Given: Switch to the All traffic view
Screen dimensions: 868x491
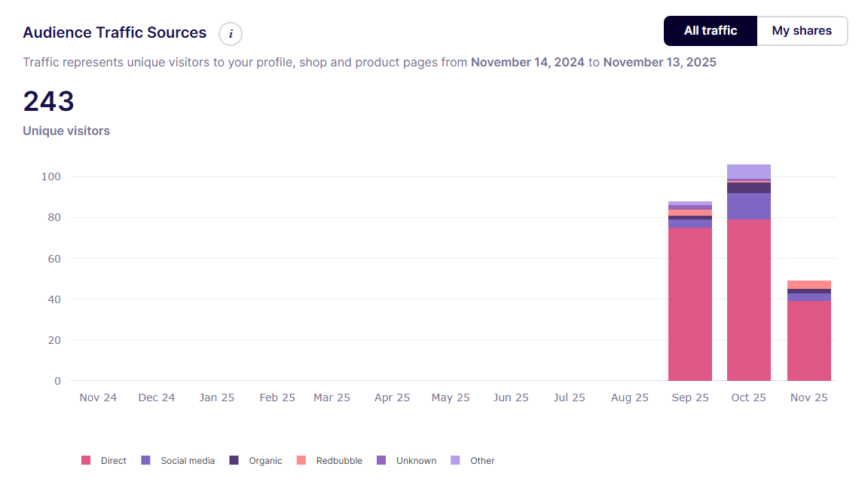Looking at the screenshot, I should (710, 31).
